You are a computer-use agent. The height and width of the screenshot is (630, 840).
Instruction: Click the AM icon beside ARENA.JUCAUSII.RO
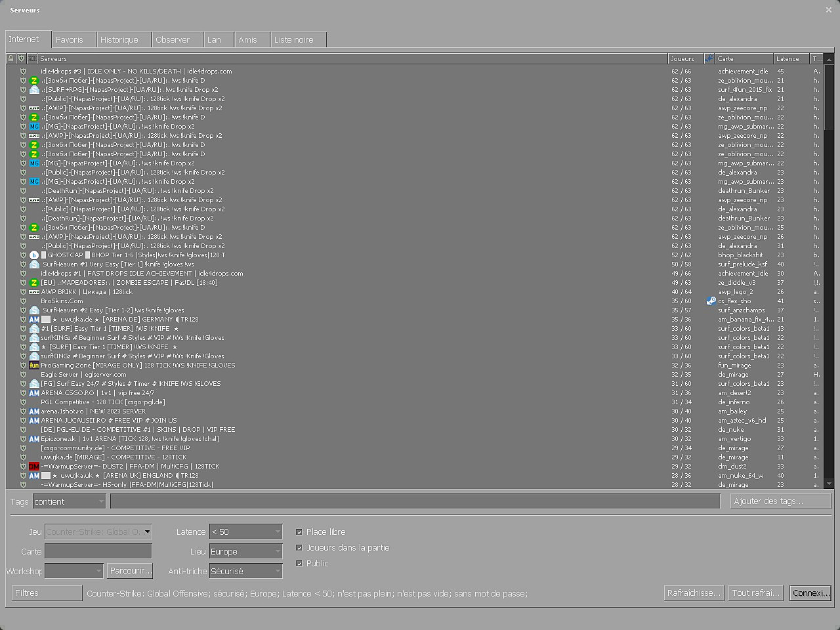[x=34, y=421]
